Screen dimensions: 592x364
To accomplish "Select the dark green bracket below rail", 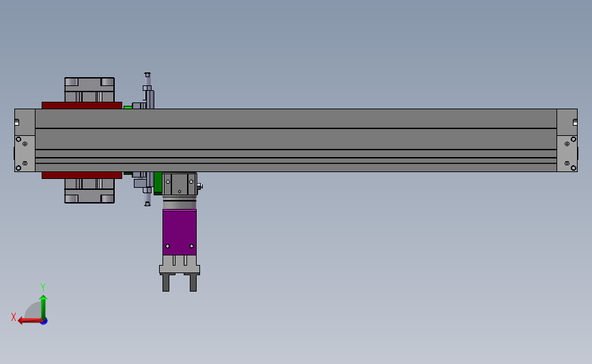I will click(x=158, y=183).
